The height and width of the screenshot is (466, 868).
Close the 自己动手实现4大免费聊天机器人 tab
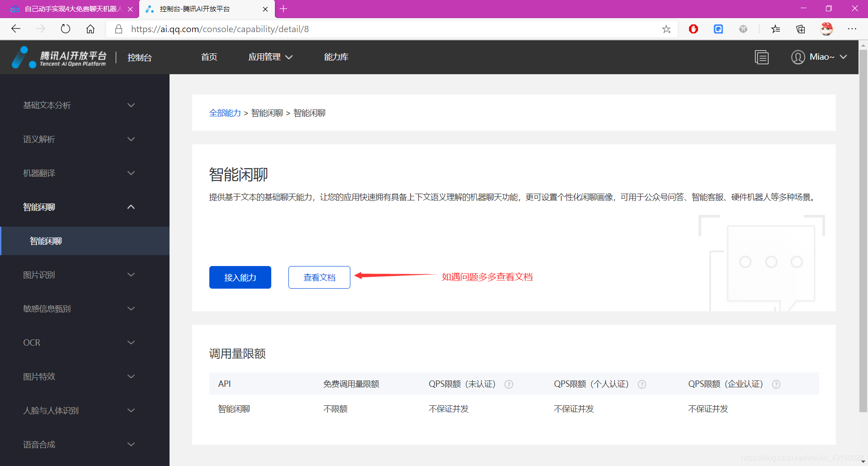tap(130, 9)
